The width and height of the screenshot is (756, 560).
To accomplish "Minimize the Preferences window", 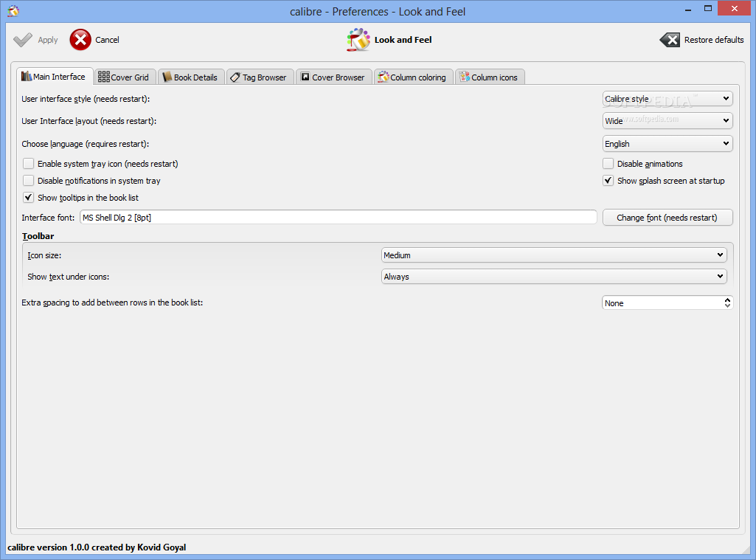I will (x=687, y=9).
